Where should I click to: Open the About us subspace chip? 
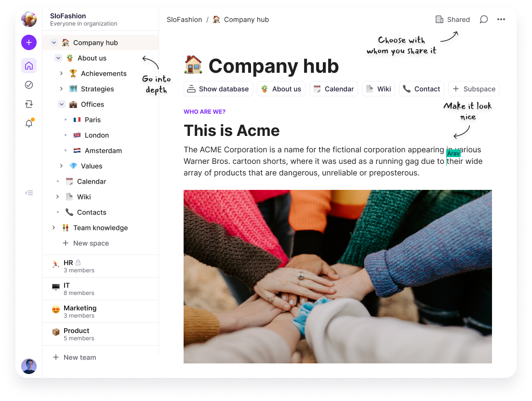(281, 89)
